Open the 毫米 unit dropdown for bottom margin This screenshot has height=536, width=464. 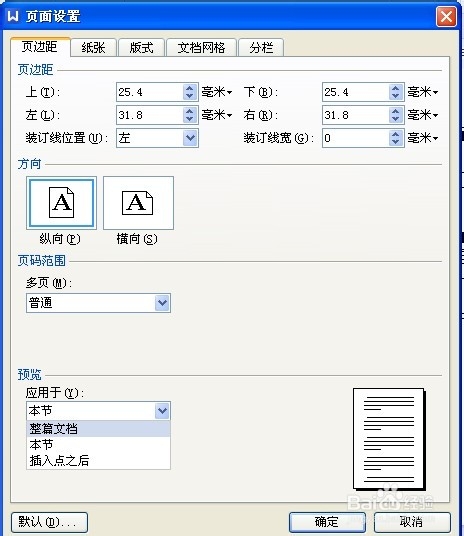[423, 92]
